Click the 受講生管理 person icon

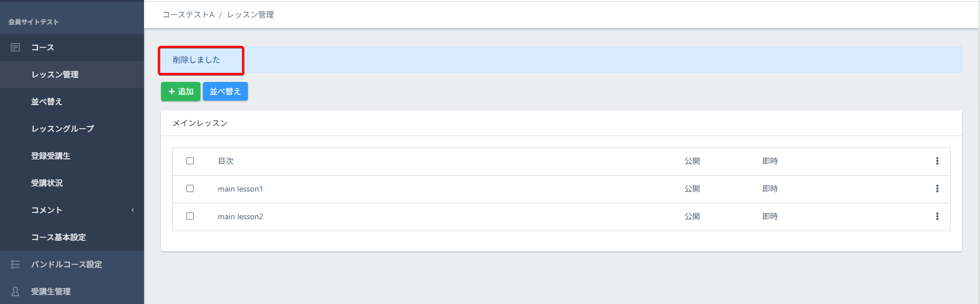[15, 292]
